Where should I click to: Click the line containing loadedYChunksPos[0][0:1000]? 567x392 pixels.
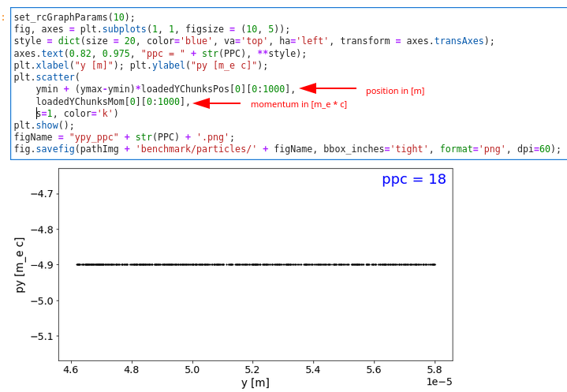166,89
